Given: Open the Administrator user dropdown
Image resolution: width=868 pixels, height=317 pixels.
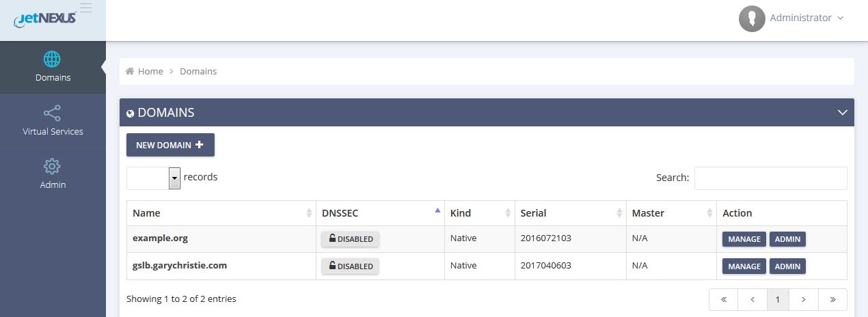Looking at the screenshot, I should pyautogui.click(x=806, y=18).
